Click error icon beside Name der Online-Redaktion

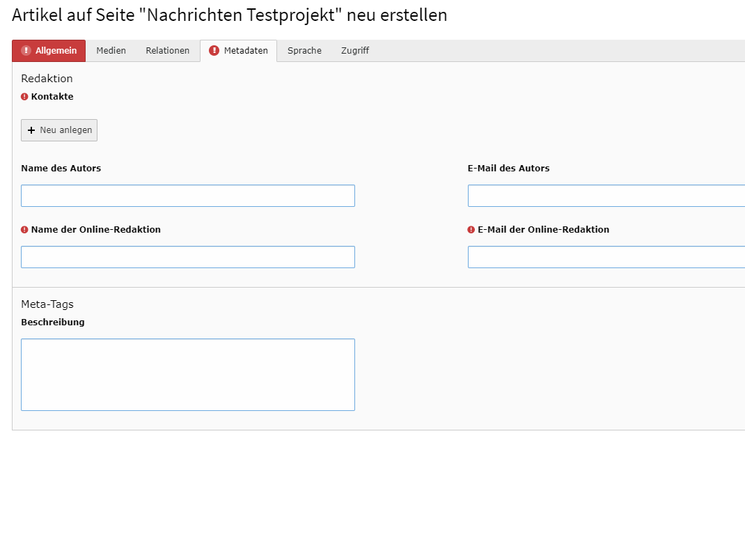[24, 230]
